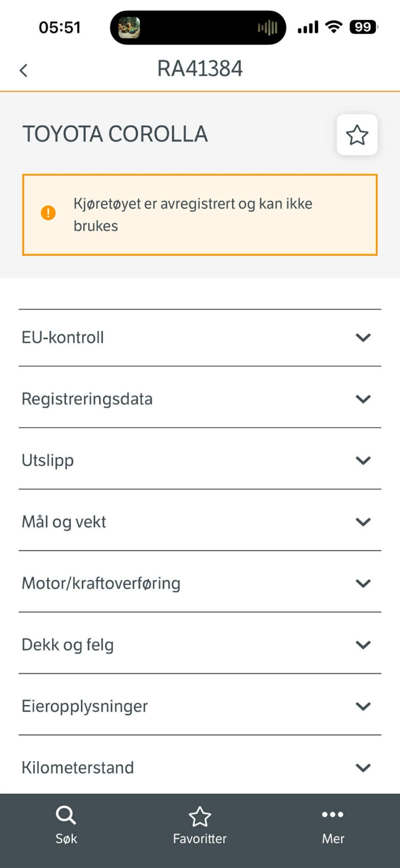Tap the TOYOTA COROLLA heading
The width and height of the screenshot is (400, 868).
115,134
